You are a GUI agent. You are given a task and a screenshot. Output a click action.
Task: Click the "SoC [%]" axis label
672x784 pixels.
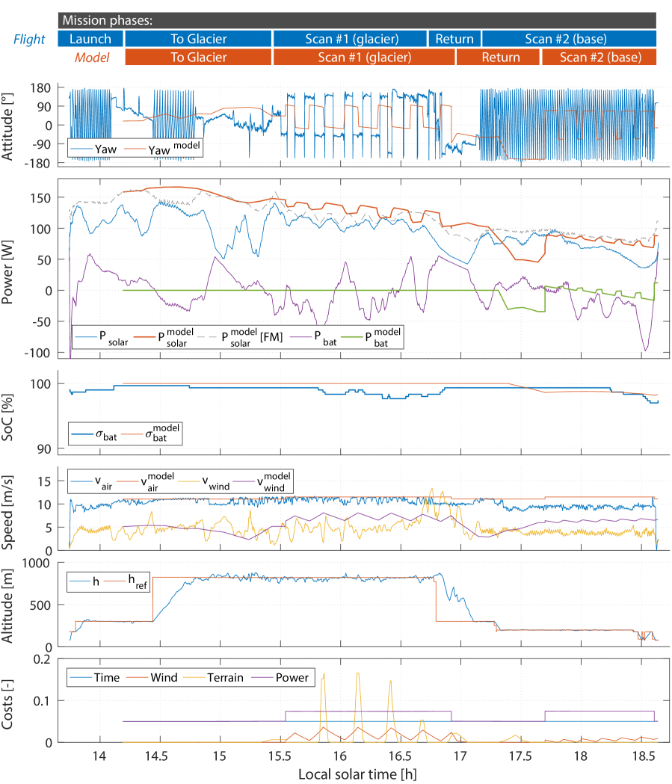(7, 418)
